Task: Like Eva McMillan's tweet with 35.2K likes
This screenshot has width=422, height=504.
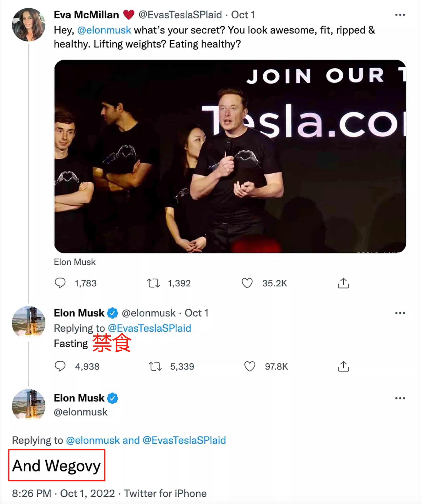Action: click(247, 283)
